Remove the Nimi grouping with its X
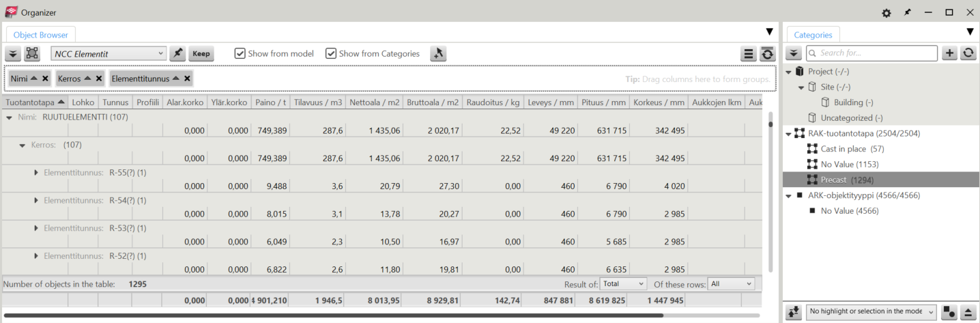This screenshot has width=980, height=323. [45, 79]
